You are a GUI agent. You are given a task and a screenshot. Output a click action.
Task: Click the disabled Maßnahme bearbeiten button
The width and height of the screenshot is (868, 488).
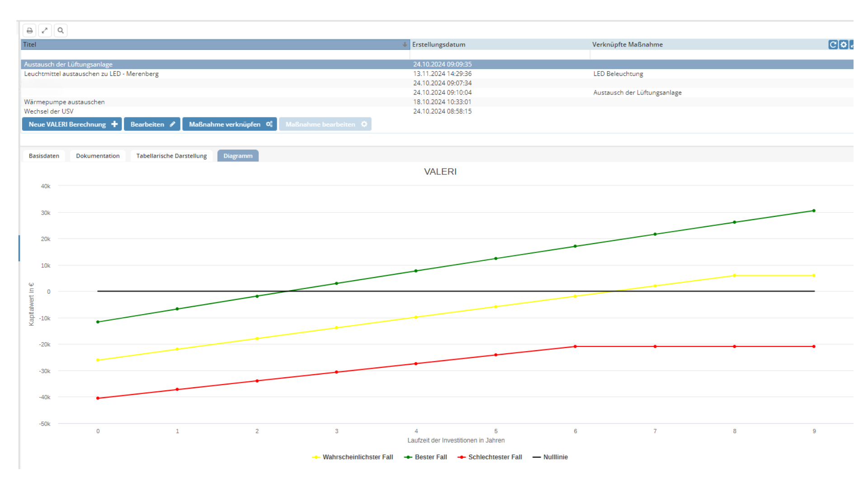pos(325,124)
